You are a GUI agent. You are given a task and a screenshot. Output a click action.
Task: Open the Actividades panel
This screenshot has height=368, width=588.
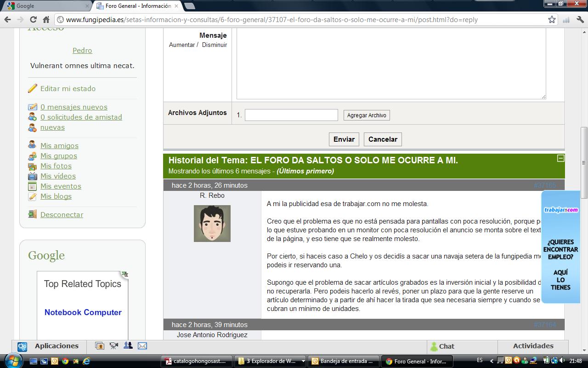click(x=533, y=346)
